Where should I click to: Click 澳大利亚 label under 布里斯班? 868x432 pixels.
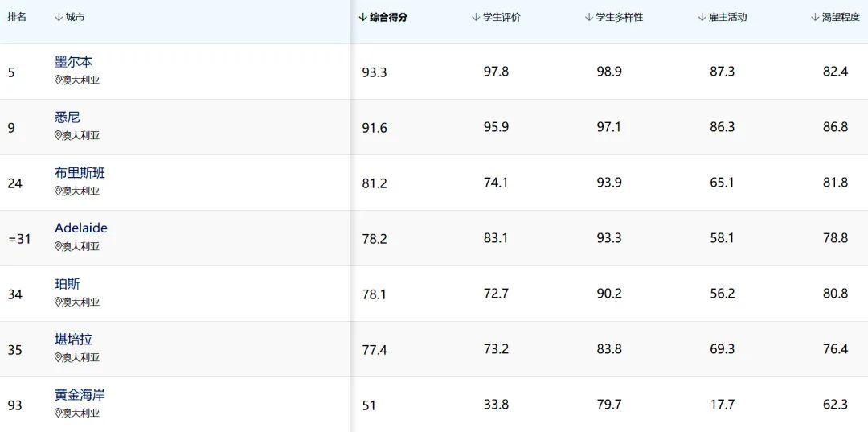81,191
